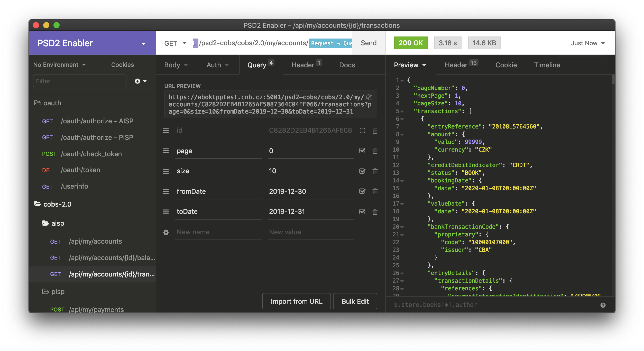Open the request Docs tab
644x351 pixels.
point(347,65)
